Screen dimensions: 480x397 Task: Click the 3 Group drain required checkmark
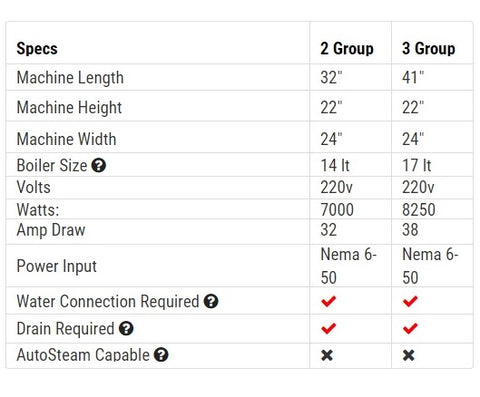click(410, 329)
